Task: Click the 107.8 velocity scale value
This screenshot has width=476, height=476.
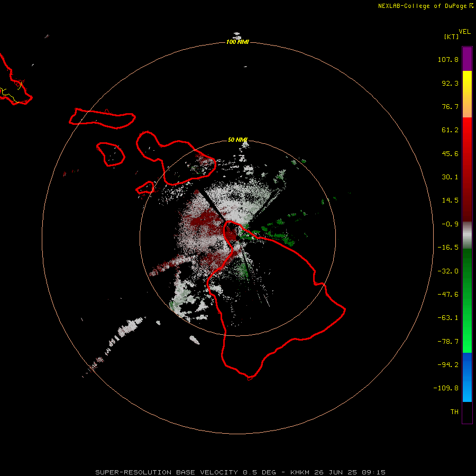Action: point(448,59)
